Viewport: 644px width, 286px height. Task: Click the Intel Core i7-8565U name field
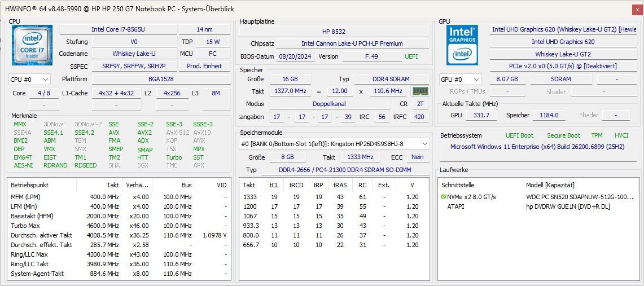tap(119, 29)
